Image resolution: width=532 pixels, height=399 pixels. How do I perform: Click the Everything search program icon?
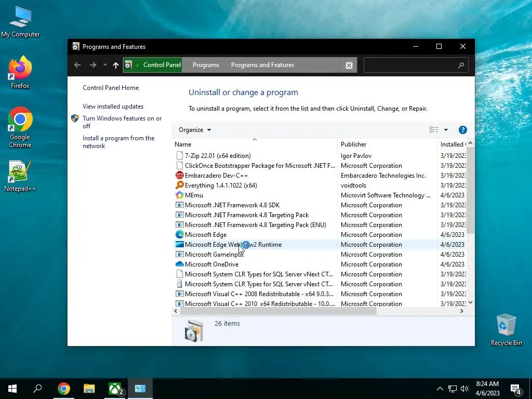(x=179, y=185)
